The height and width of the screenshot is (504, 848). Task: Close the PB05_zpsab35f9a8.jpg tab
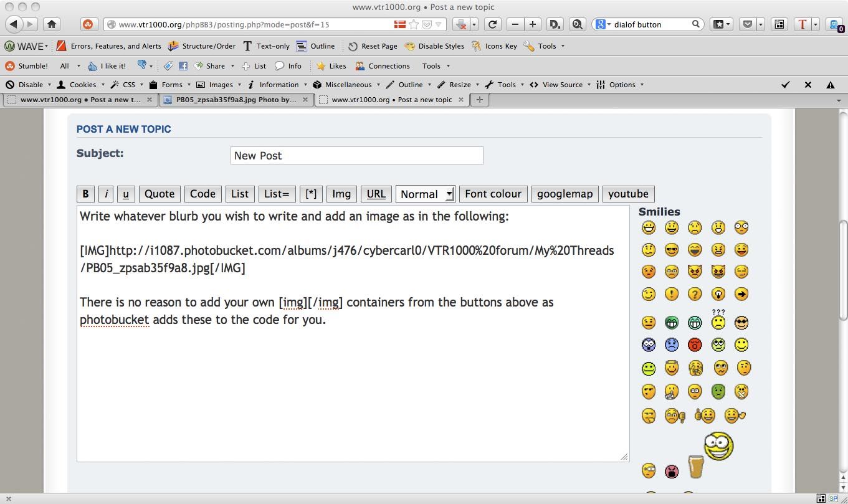coord(305,100)
